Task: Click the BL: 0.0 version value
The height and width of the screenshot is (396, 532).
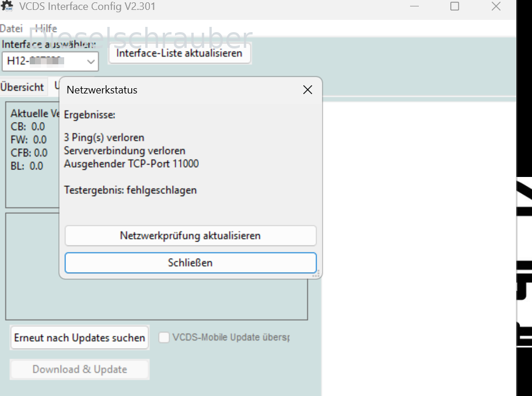Action: pos(27,166)
